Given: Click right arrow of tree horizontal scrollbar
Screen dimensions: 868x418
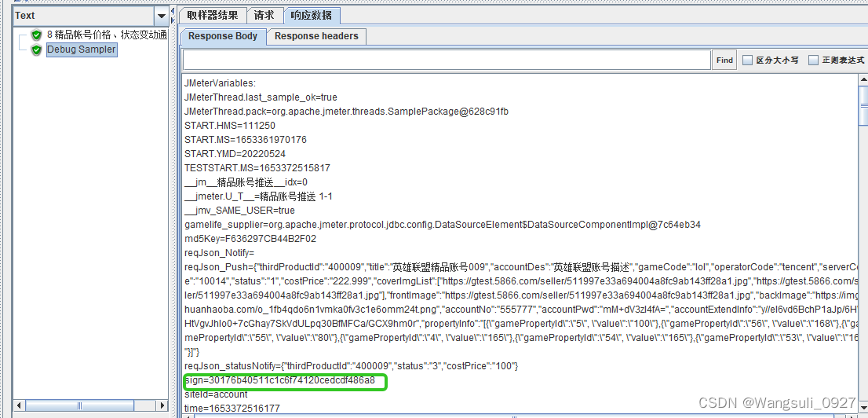Looking at the screenshot, I should 162,405.
